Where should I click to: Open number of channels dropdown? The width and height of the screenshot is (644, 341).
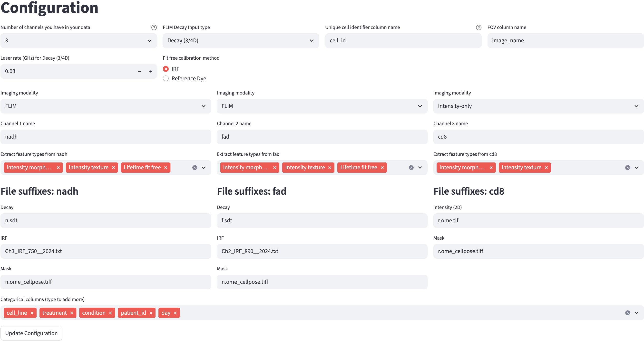(x=78, y=41)
